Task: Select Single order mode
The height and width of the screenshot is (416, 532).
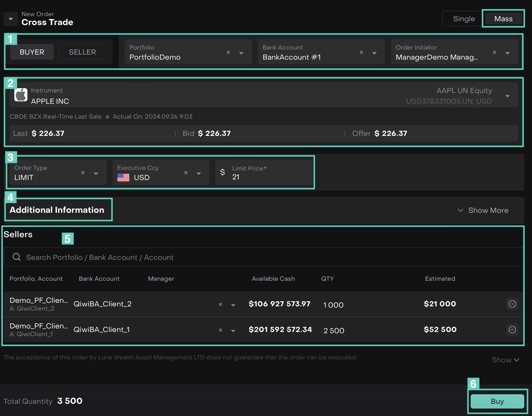Action: [463, 19]
